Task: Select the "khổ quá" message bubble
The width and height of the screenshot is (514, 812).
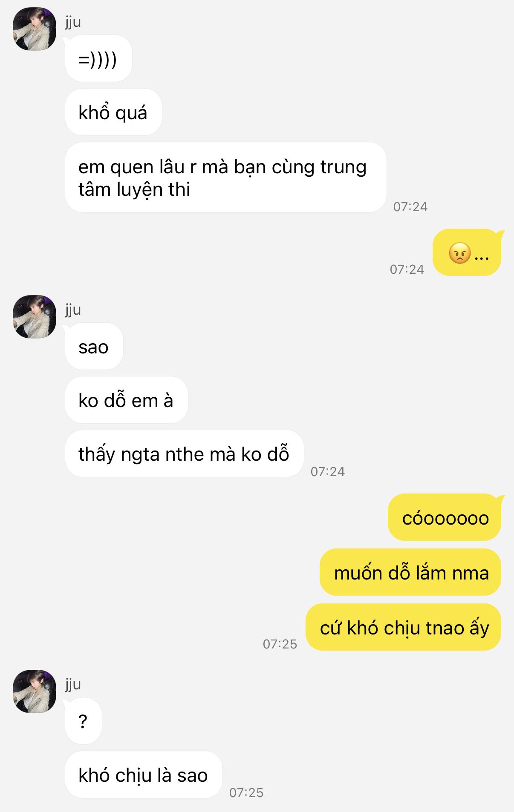Action: [x=113, y=112]
